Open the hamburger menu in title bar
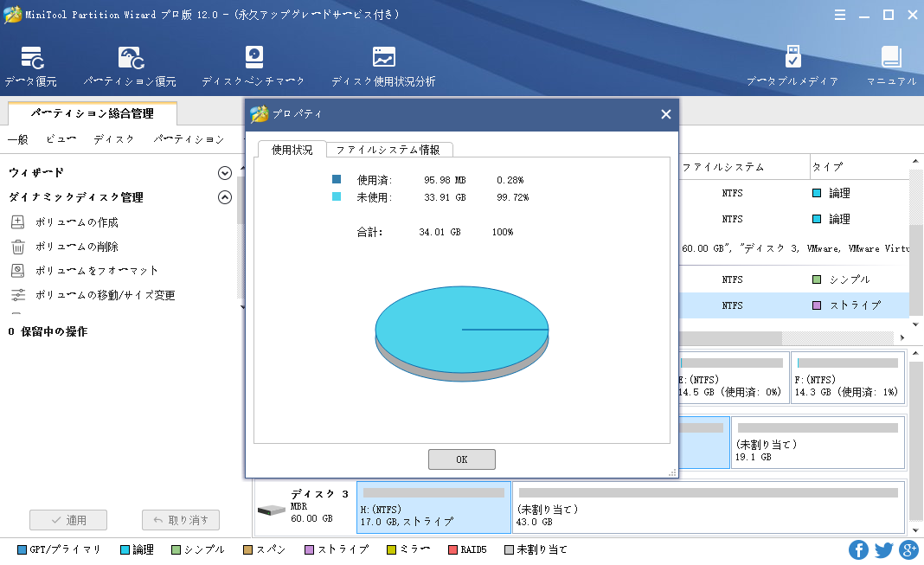Screen dimensions: 924x565 (x=840, y=15)
